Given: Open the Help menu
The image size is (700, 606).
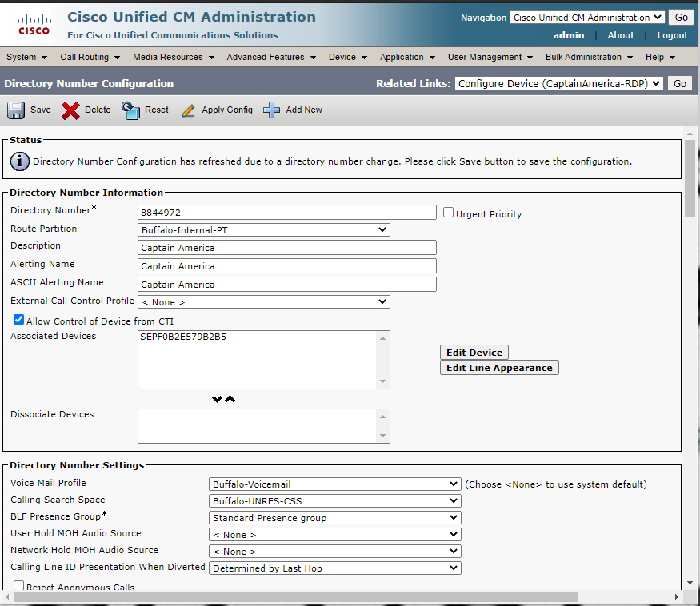Looking at the screenshot, I should point(660,57).
